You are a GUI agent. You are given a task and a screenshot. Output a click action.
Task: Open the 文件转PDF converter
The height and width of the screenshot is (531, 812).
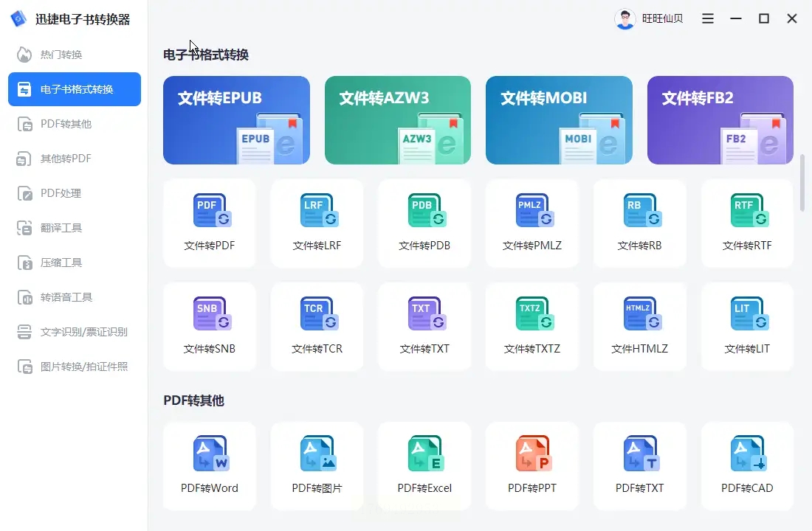(x=209, y=223)
